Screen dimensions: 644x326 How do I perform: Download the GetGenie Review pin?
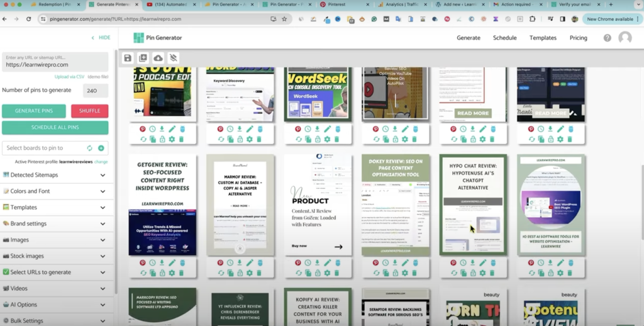162,262
